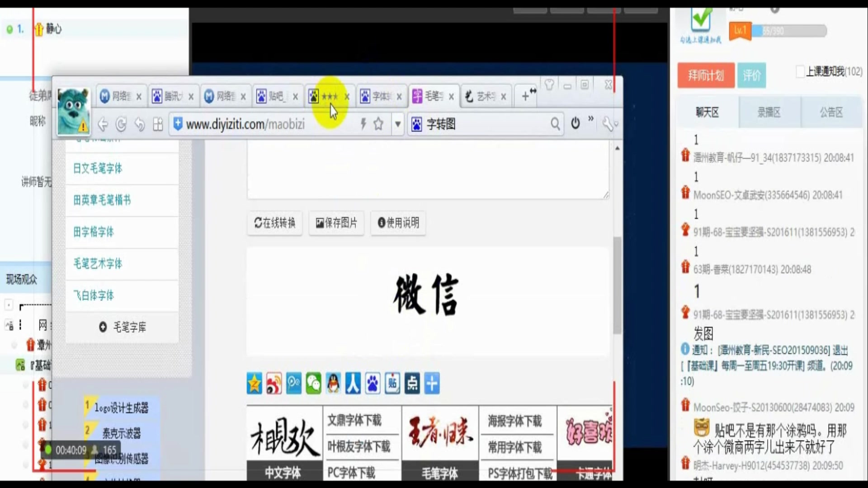The width and height of the screenshot is (868, 488).
Task: Click inside the text input area above buttons
Action: pos(428,169)
